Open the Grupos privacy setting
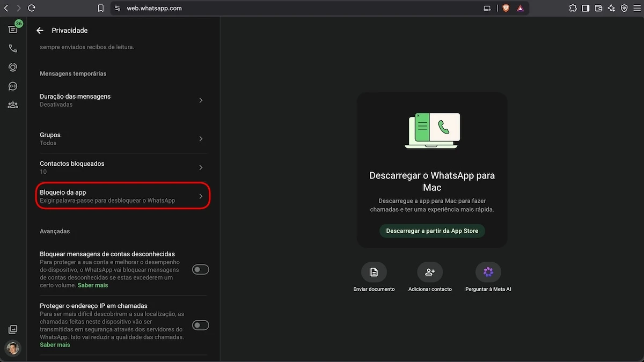The height and width of the screenshot is (362, 644). [123, 139]
